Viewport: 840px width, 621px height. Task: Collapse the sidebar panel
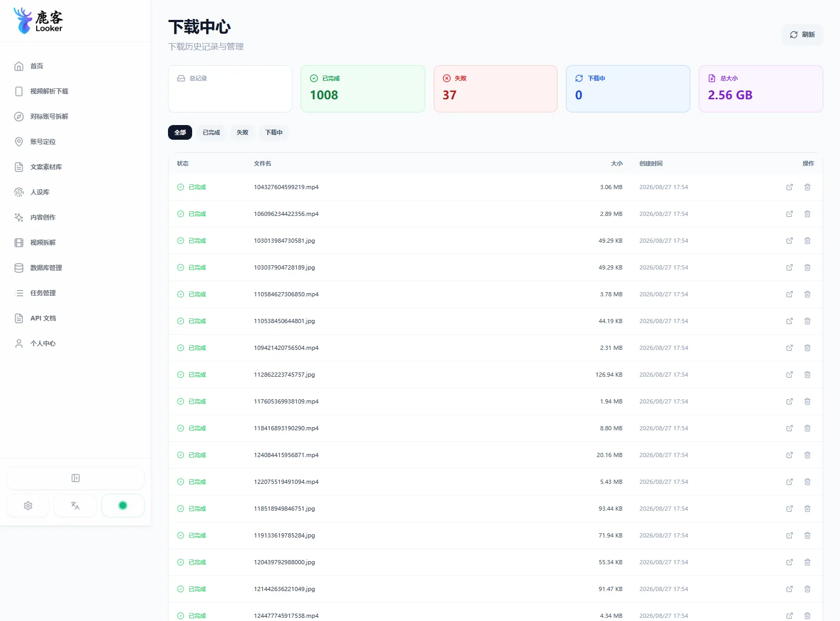tap(75, 478)
